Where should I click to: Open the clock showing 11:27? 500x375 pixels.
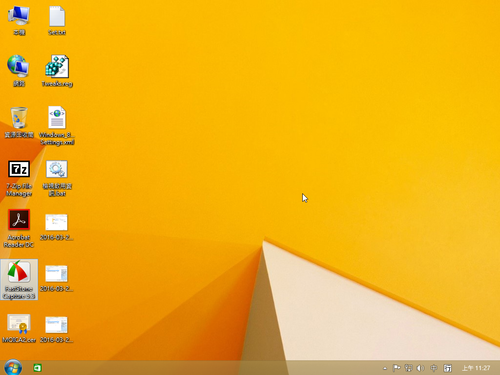pos(476,368)
